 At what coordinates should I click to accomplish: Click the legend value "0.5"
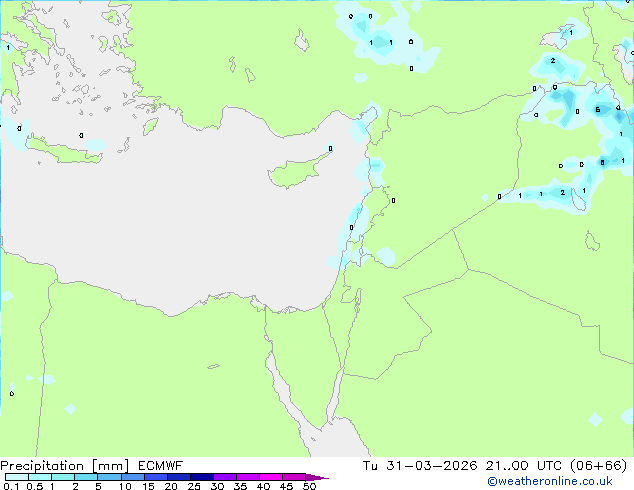click(35, 486)
